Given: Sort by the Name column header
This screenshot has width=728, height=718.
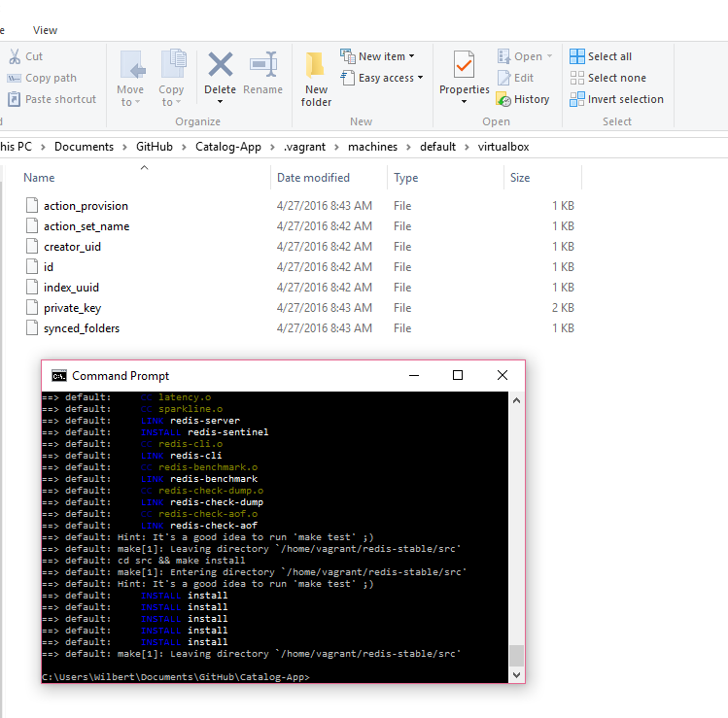Looking at the screenshot, I should 39,178.
